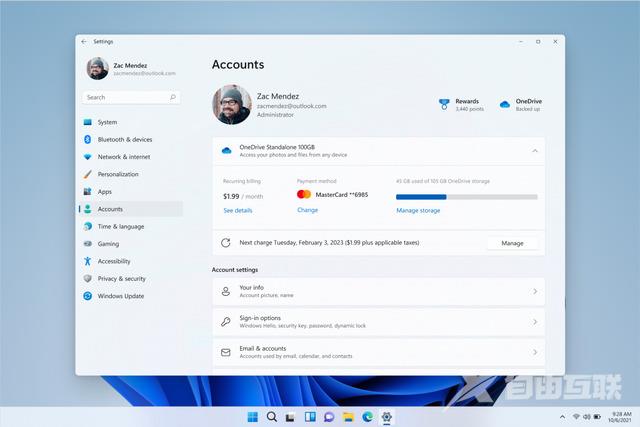
Task: Click the large Accounts profile photo
Action: click(x=232, y=105)
